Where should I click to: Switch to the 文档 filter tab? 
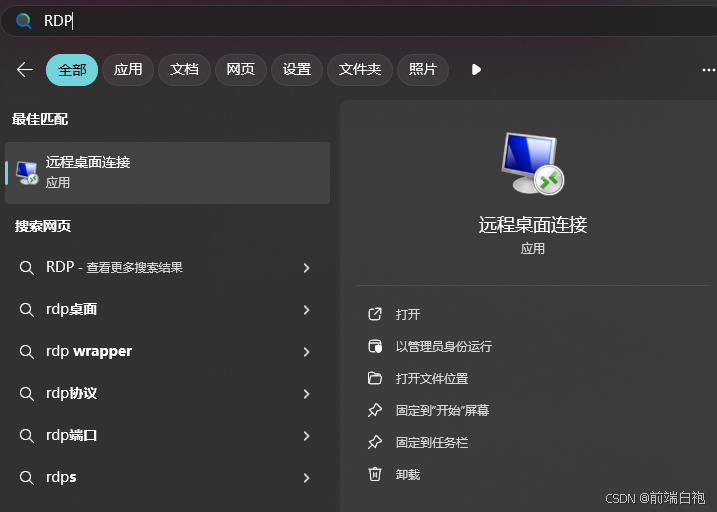point(184,70)
